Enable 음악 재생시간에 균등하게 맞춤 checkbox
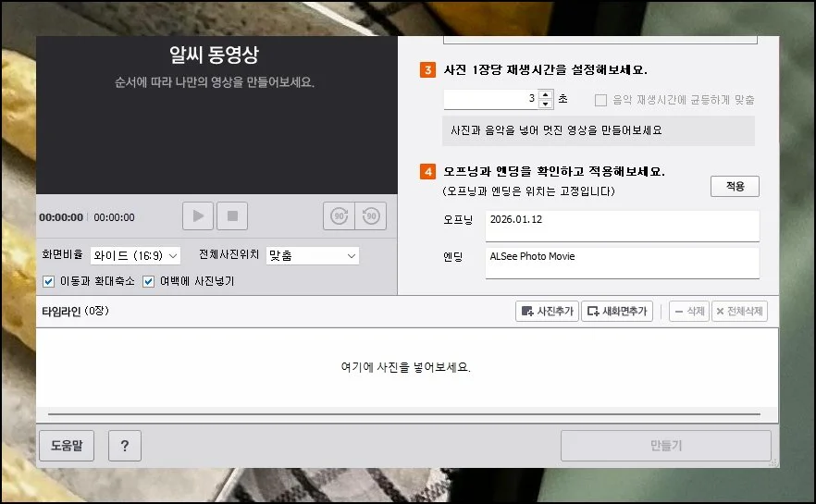816x504 pixels. pos(601,100)
